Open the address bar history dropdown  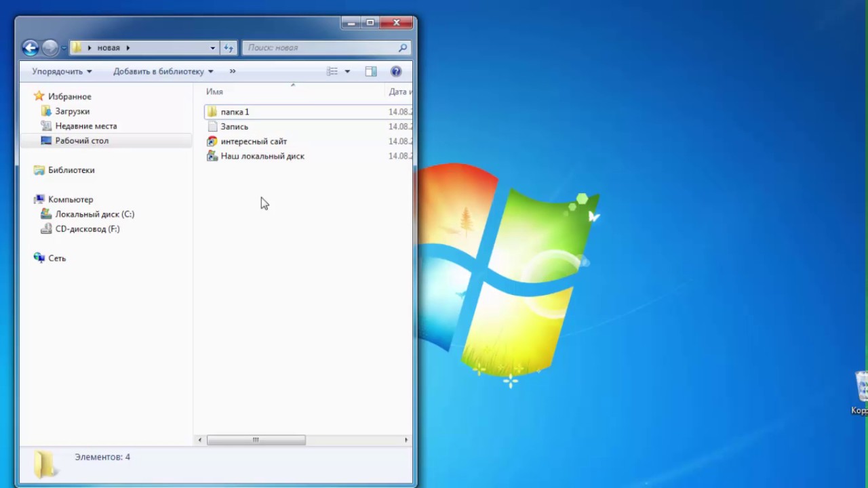(x=212, y=48)
